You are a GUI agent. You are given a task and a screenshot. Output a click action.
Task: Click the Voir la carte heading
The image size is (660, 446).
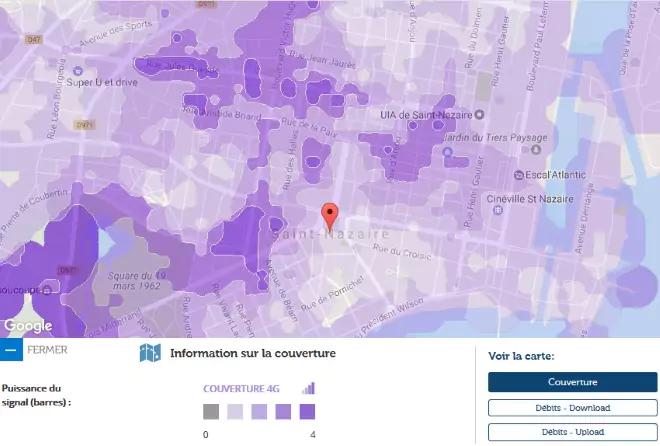(521, 356)
